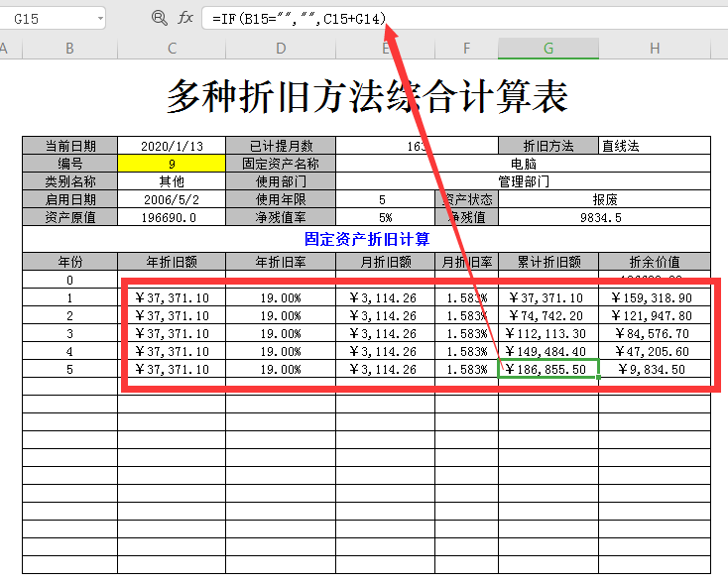The width and height of the screenshot is (728, 584).
Task: Open the Name Box dropdown arrow
Action: tap(100, 19)
